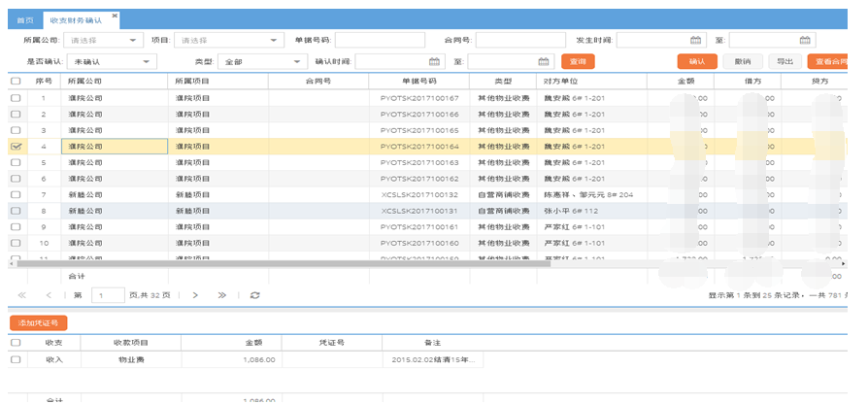The height and width of the screenshot is (404, 868).
Task: Check the row with PYOTSK2017100165
Action: tap(17, 130)
